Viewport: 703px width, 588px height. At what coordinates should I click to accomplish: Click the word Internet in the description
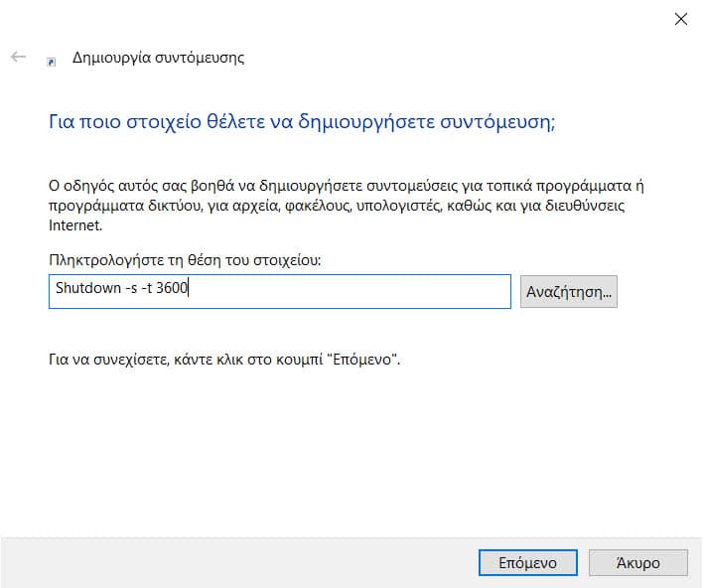(x=74, y=226)
